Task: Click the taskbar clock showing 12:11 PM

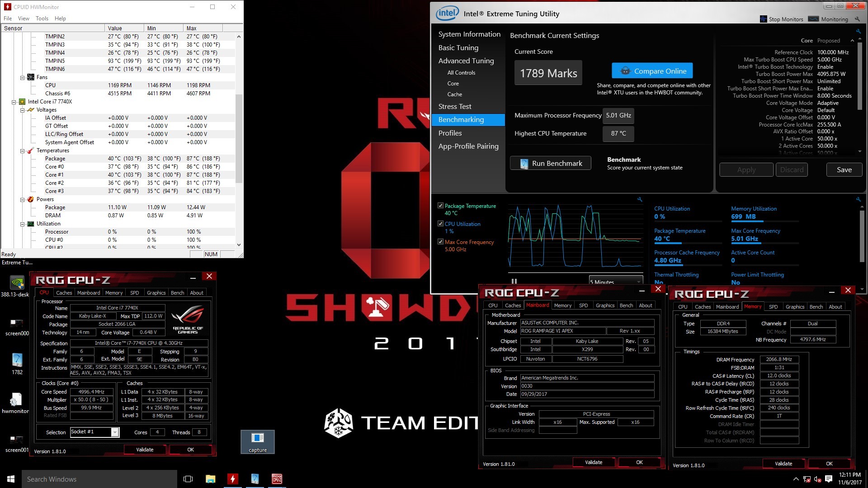Action: [x=850, y=479]
